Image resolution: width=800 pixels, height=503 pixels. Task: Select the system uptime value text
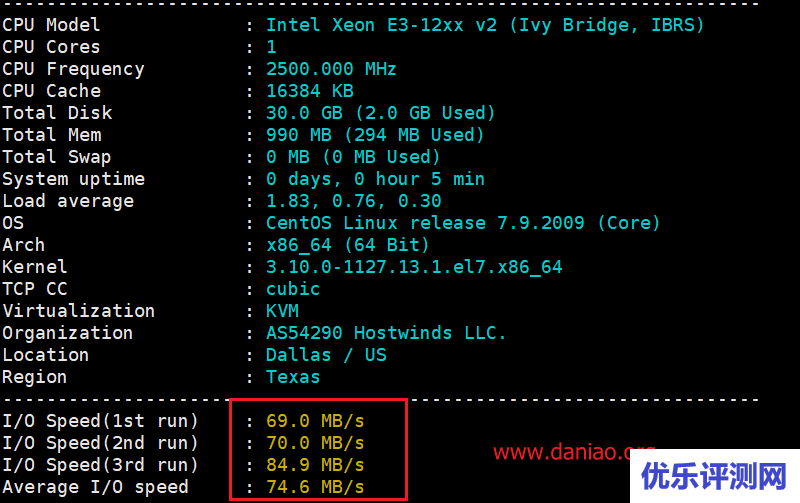click(375, 179)
